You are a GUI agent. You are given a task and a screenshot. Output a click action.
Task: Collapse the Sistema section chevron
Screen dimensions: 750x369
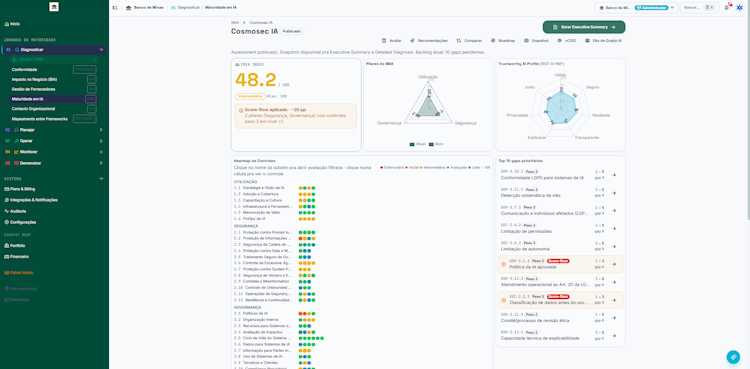pos(101,179)
